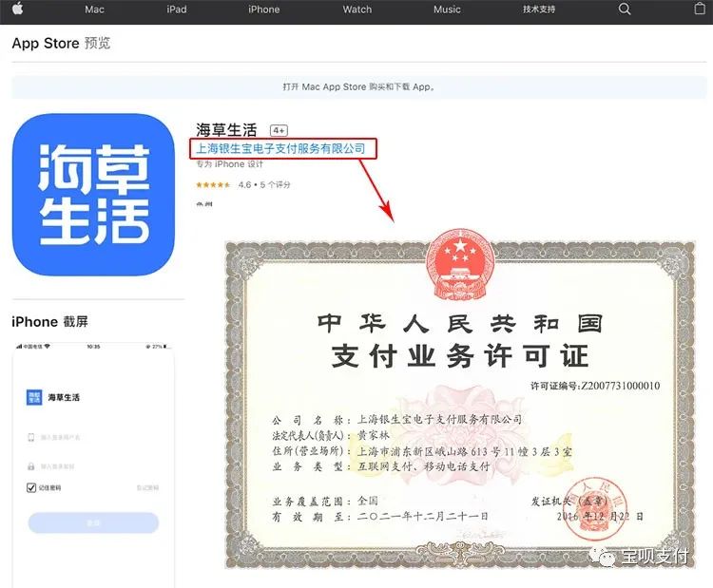Screen dimensions: 713x588
Task: Click the 海草生活 app icon
Action: (93, 195)
